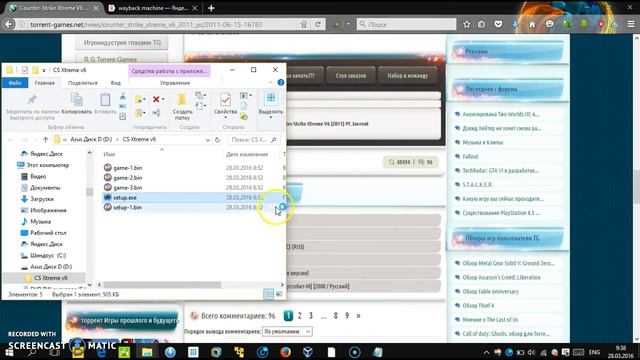
Task: Open the Fallout forum link
Action: [x=470, y=156]
